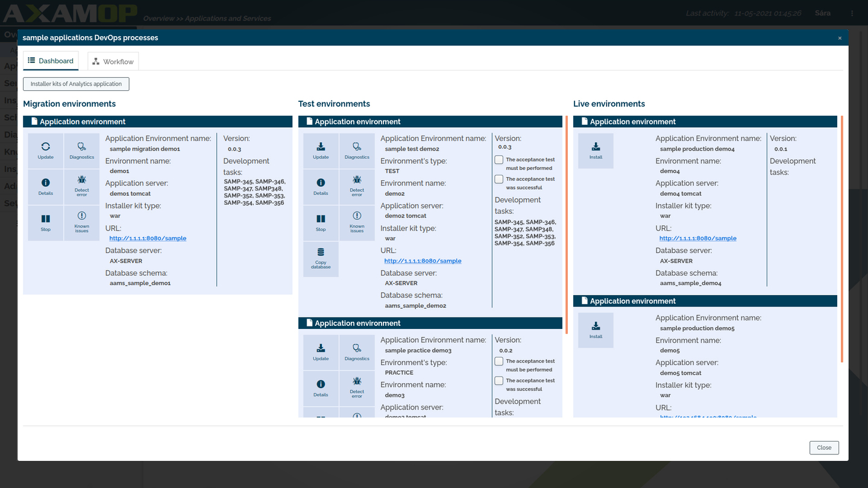Click the 'demo2 tomcat' application server value
This screenshot has height=488, width=868.
click(x=406, y=216)
